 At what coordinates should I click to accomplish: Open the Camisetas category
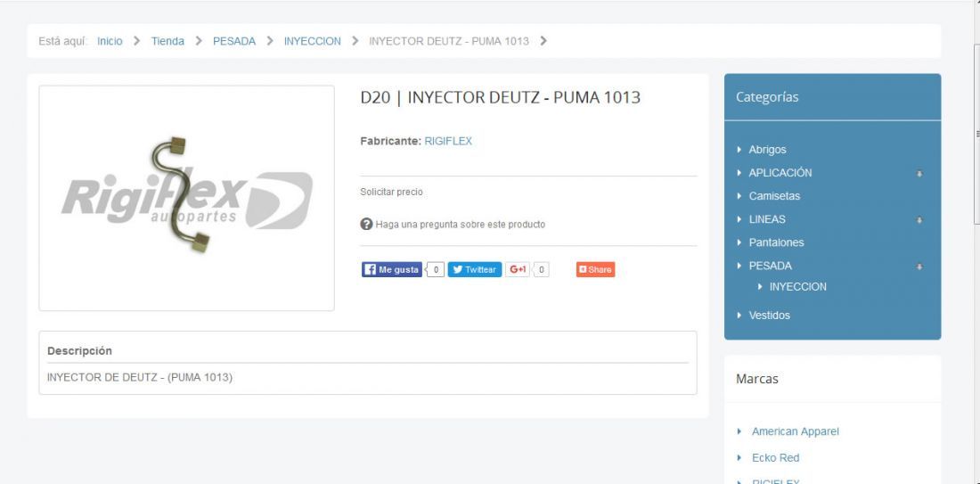coord(774,196)
